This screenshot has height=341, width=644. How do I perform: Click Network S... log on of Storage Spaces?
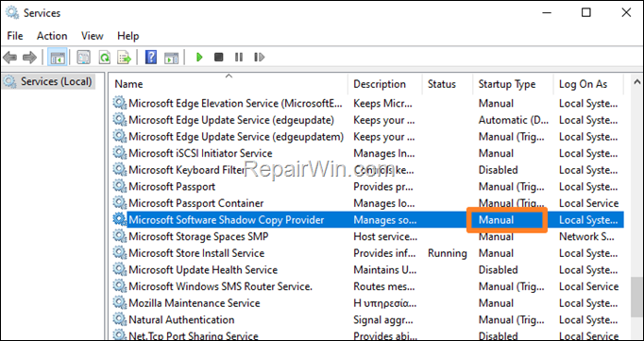[x=587, y=237]
